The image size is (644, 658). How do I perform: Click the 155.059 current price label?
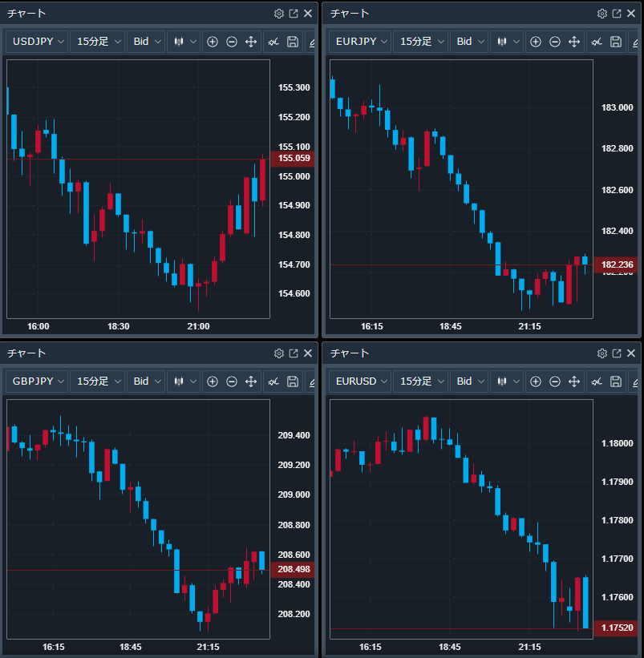coord(292,158)
